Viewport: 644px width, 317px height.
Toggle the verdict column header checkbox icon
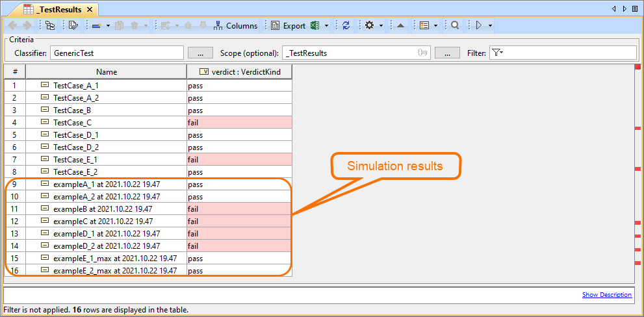[x=203, y=72]
